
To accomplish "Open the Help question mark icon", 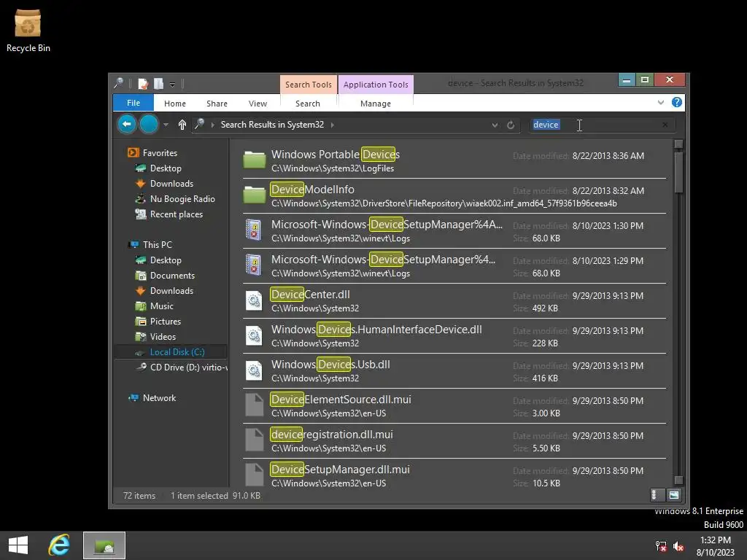I will tap(676, 102).
